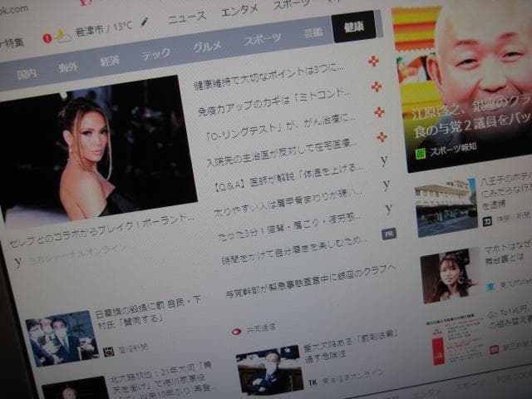Screen dimensions: 532x399
Task: Click the 日médical thumbnail of politicians in masks
Action: (x=61, y=337)
